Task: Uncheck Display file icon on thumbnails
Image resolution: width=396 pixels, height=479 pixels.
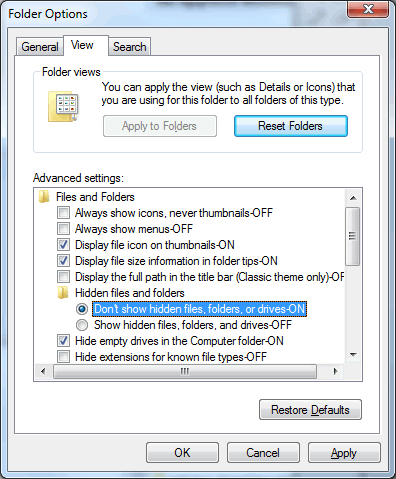Action: [x=63, y=245]
